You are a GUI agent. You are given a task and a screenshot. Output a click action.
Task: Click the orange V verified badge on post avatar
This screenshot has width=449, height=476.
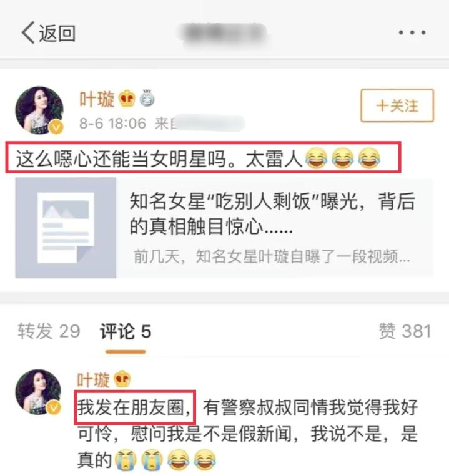coord(56,127)
